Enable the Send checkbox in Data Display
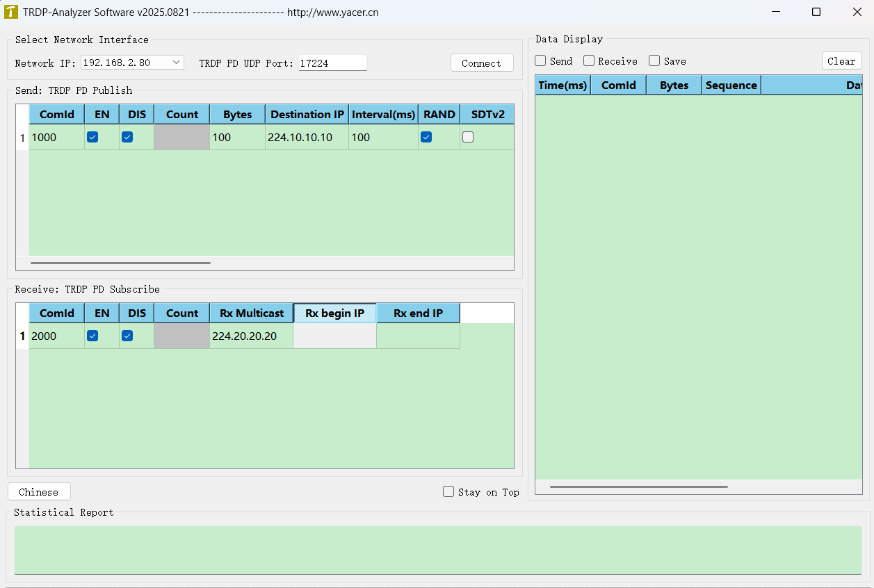The image size is (874, 588). [x=540, y=60]
